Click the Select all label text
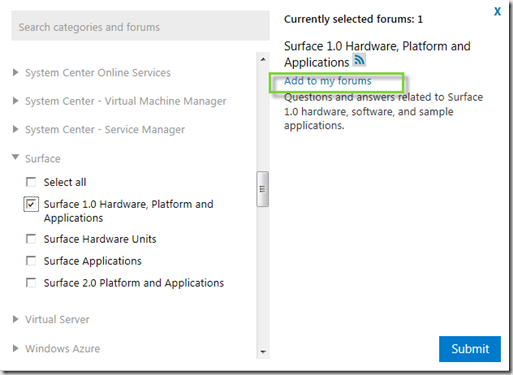 [x=65, y=182]
